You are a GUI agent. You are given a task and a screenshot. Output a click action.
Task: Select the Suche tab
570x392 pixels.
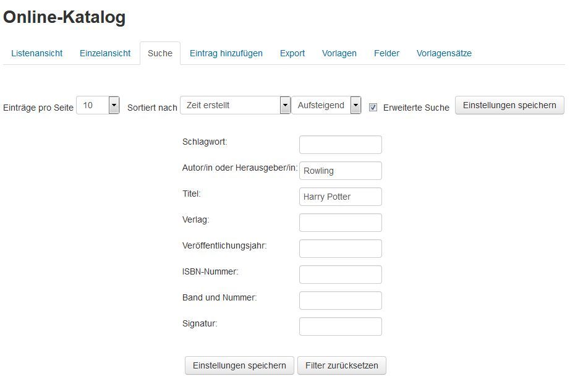[x=160, y=53]
